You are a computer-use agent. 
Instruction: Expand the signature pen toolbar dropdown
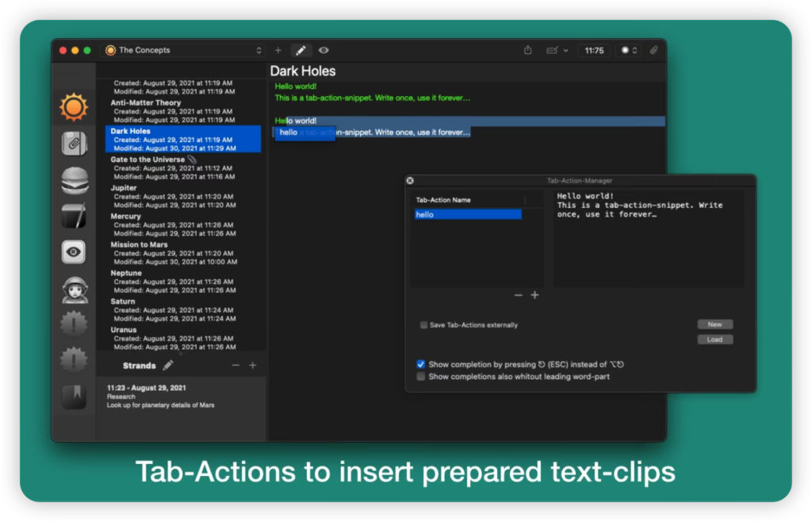[x=557, y=50]
